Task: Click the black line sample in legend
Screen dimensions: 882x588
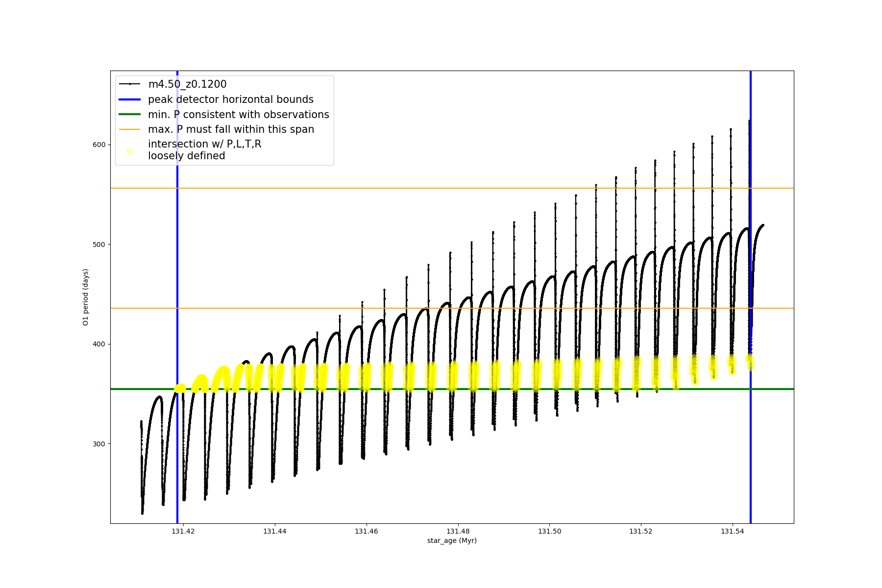Action: click(130, 84)
